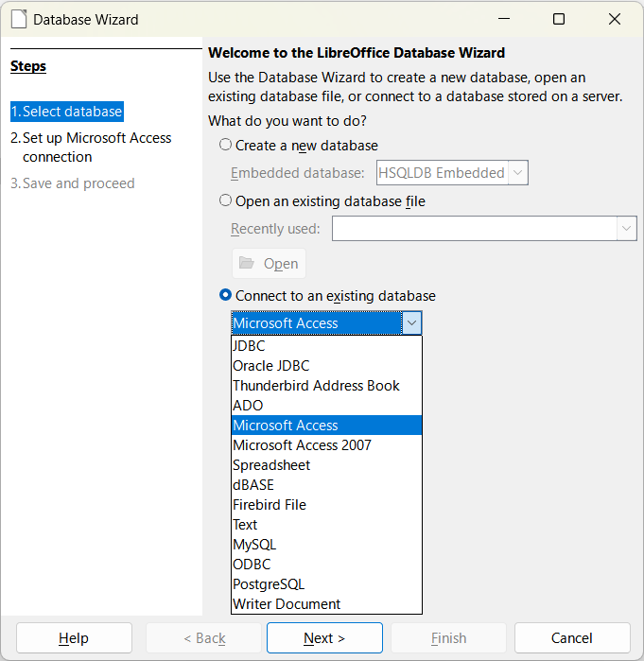
Task: Choose Text database type
Action: 326,525
